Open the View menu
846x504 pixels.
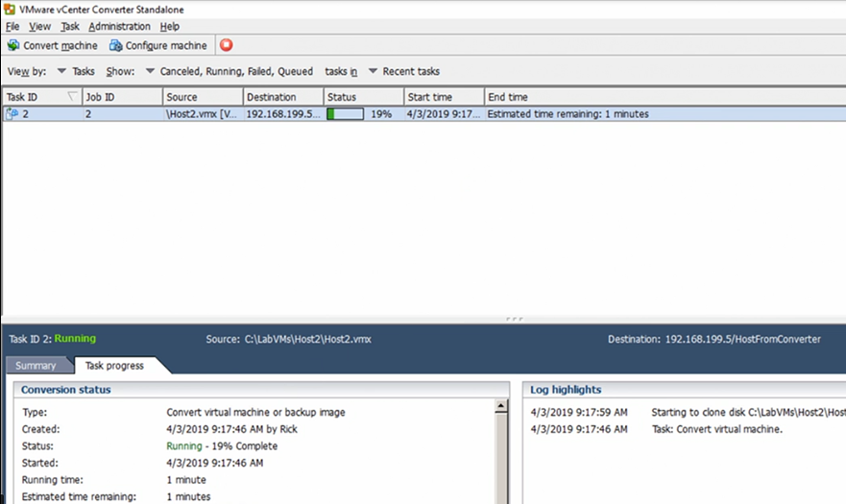(40, 27)
